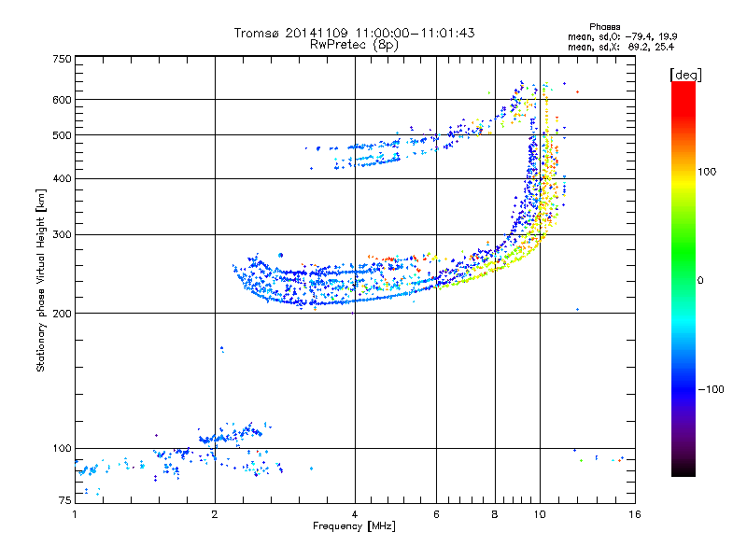Select the 'RwPretec (8p)' subtitle text
Screen dimensions: 747x560
click(x=354, y=45)
